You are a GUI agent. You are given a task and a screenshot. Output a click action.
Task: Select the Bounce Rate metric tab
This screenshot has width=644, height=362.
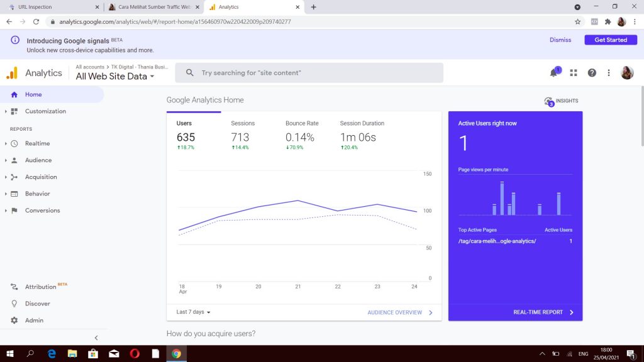(303, 134)
